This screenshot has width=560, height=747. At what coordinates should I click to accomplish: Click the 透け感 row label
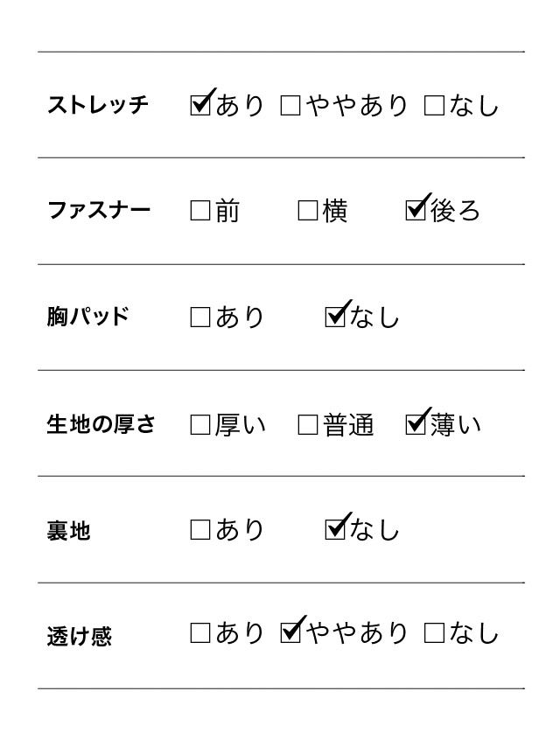tap(79, 636)
